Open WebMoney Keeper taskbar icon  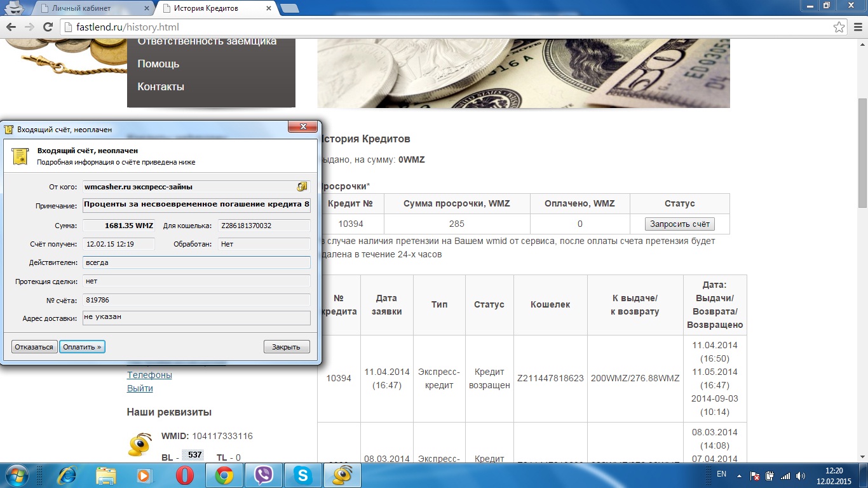[x=342, y=475]
